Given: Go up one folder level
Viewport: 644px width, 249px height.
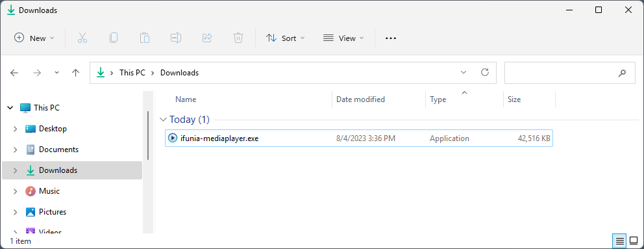Looking at the screenshot, I should [x=75, y=73].
